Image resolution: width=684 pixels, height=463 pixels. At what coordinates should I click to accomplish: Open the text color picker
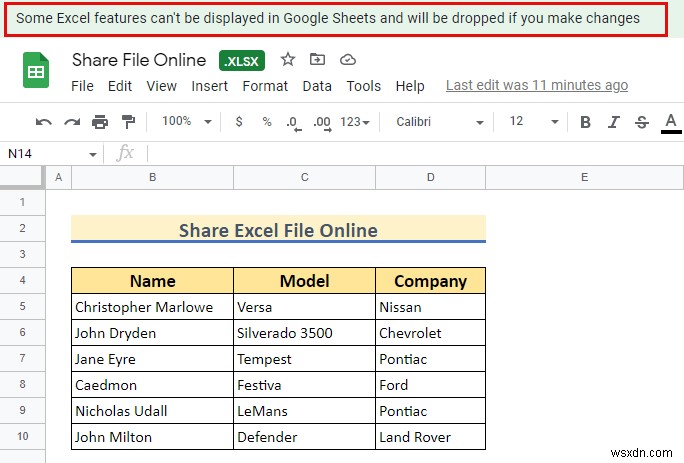click(671, 123)
